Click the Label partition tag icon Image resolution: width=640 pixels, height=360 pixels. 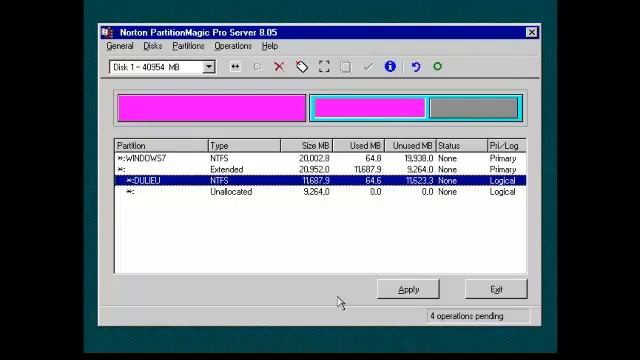302,67
